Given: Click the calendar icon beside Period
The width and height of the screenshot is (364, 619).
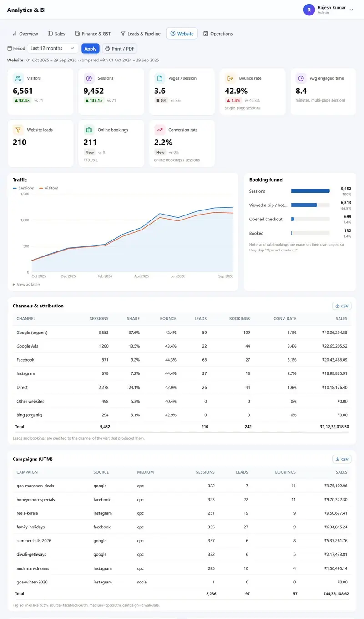Looking at the screenshot, I should 10,48.
